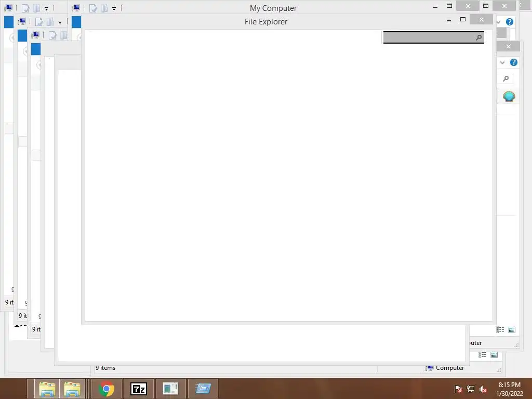Open quick access dropdown in second cascaded left window
The image size is (532, 399).
60,22
